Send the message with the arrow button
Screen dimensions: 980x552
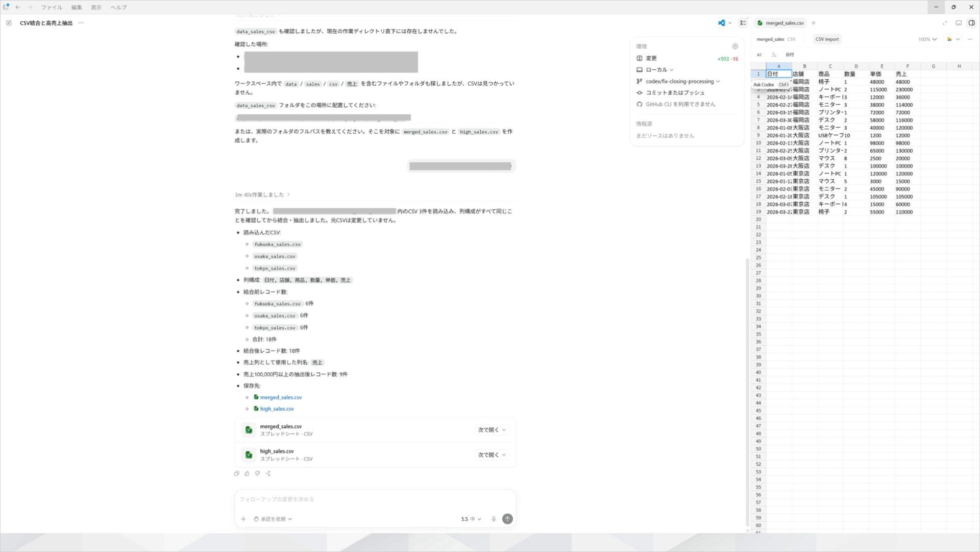pos(507,519)
